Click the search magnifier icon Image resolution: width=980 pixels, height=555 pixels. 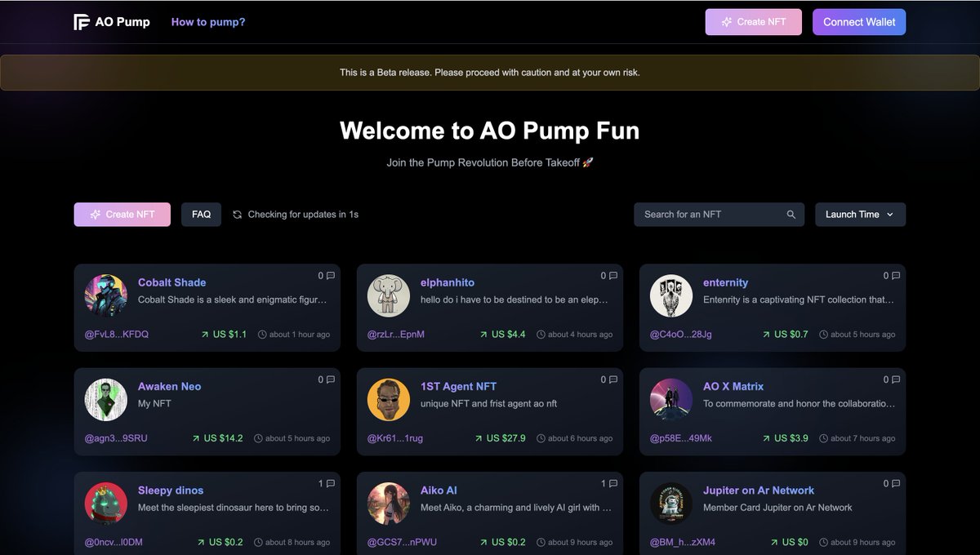click(791, 215)
